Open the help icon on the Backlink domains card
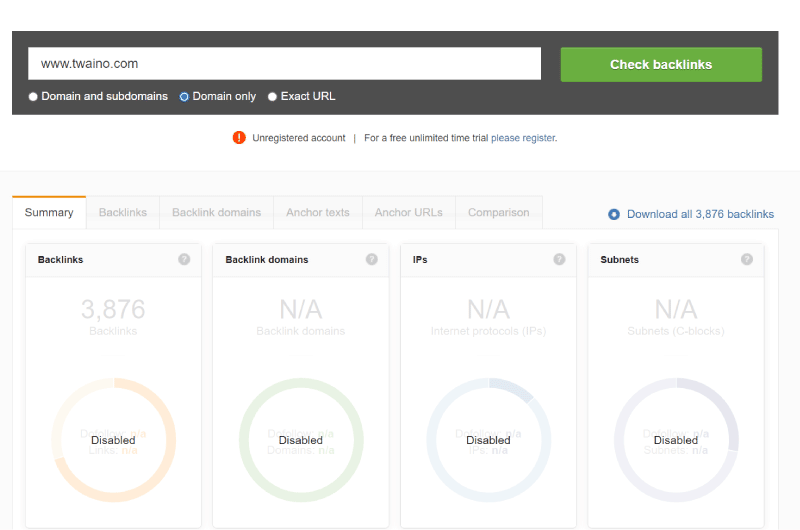Viewport: 800px width, 530px height. point(372,259)
